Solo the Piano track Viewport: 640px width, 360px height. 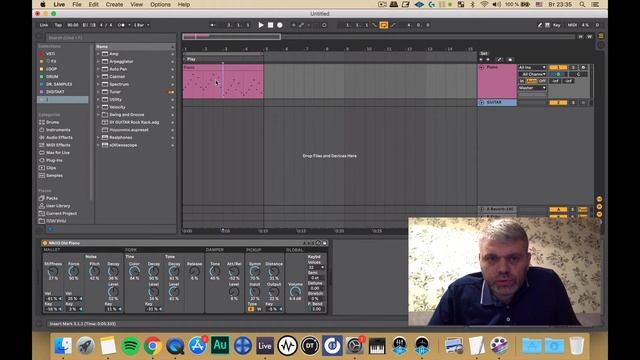[x=573, y=67]
